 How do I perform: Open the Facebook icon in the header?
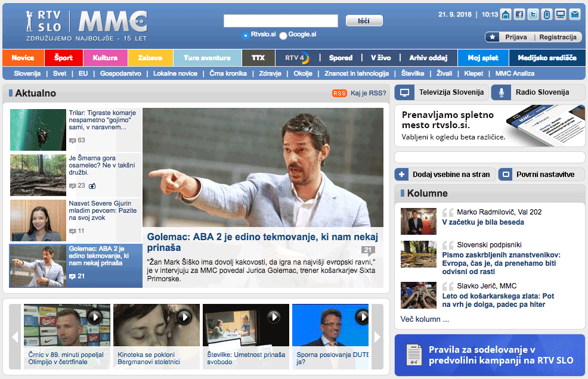(x=519, y=15)
